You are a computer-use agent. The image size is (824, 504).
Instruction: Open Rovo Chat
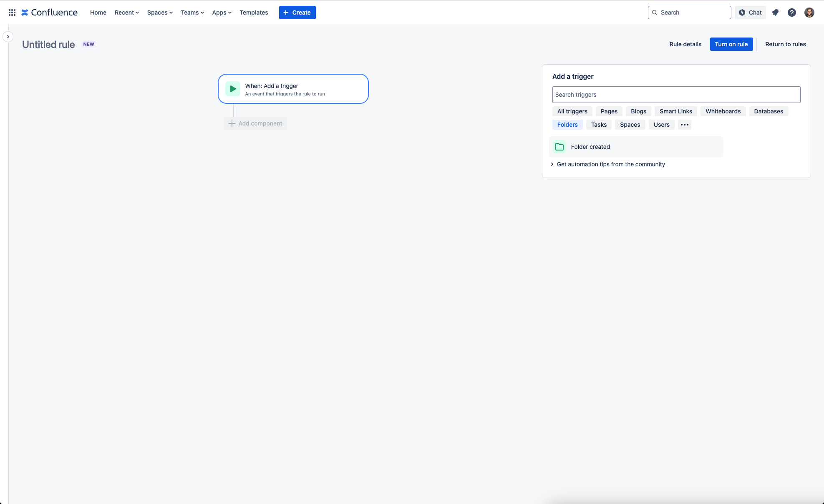click(750, 13)
